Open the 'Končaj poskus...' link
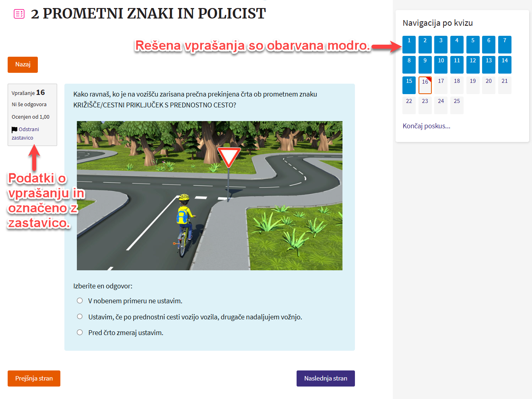 426,126
